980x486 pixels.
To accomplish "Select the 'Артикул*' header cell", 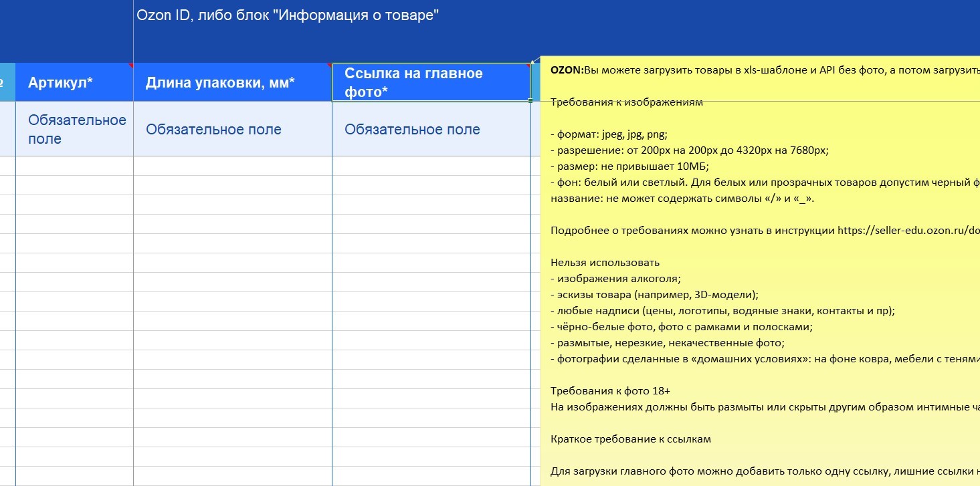I will (x=74, y=82).
